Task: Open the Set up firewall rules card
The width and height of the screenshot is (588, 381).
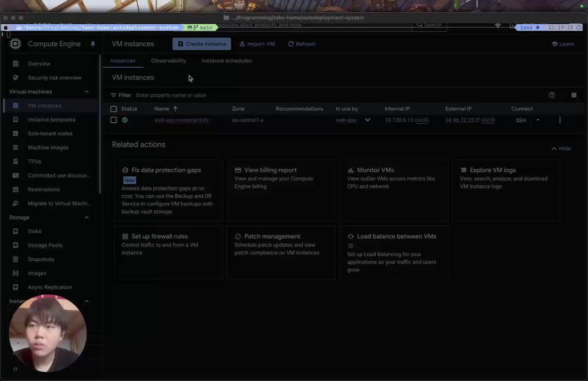Action: (168, 253)
